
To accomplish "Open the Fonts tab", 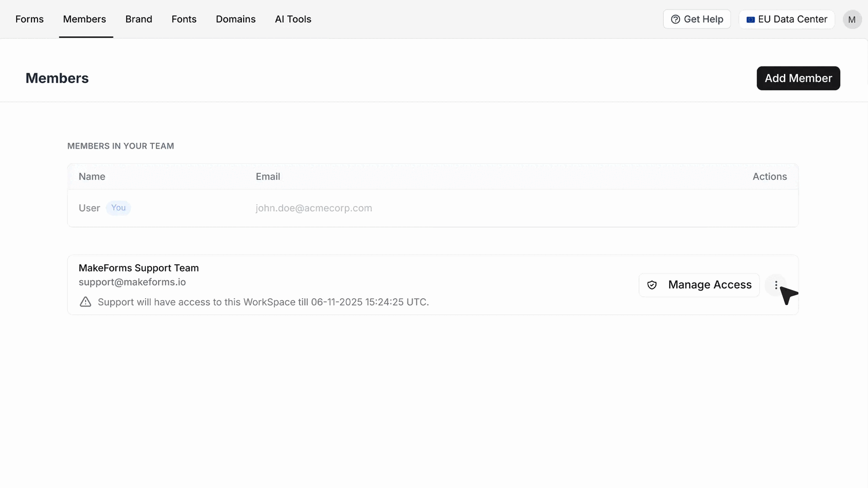I will tap(184, 19).
